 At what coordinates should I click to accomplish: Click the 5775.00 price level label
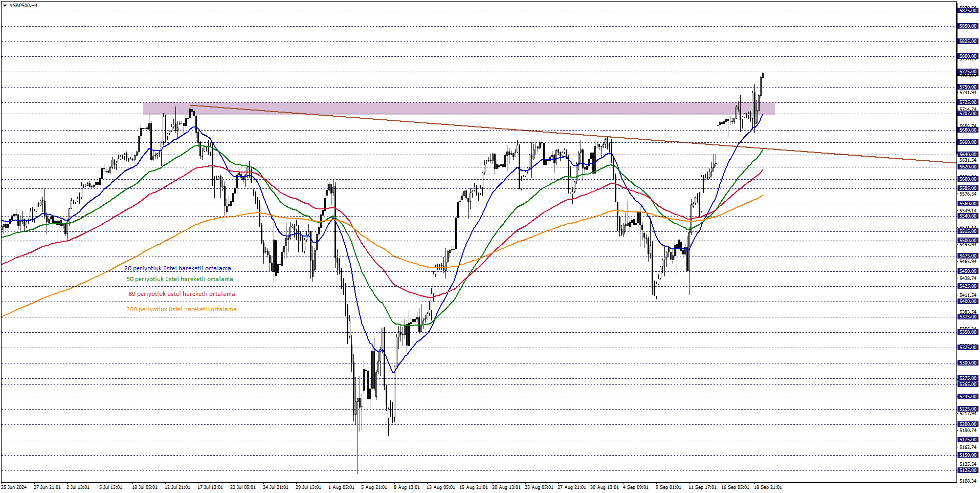pos(968,72)
